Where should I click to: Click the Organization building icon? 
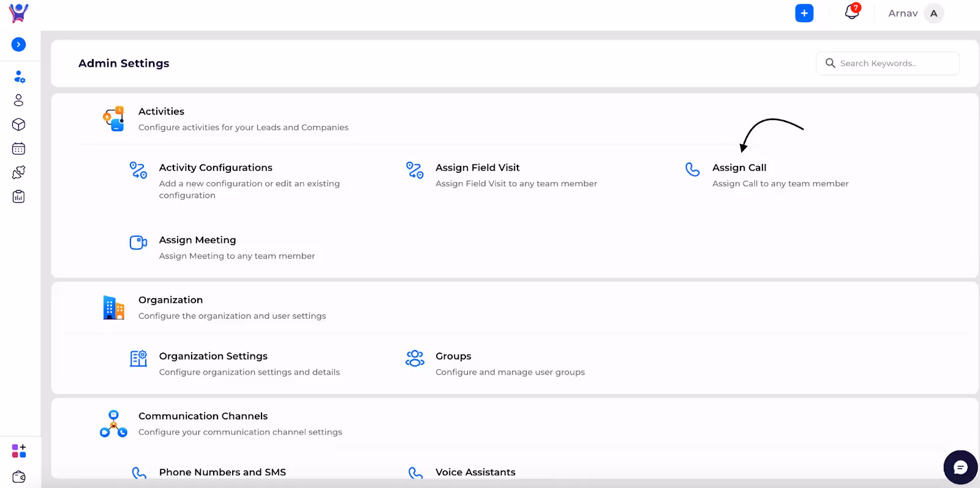[x=114, y=308]
